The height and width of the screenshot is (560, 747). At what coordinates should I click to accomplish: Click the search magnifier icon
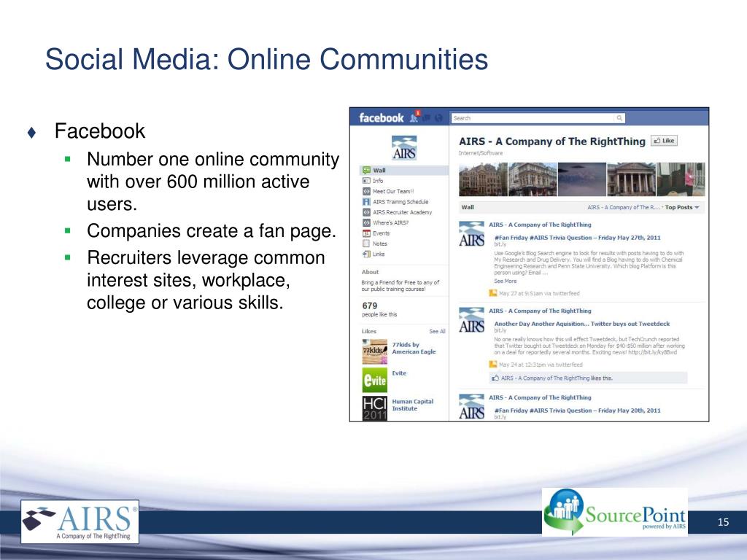point(619,117)
